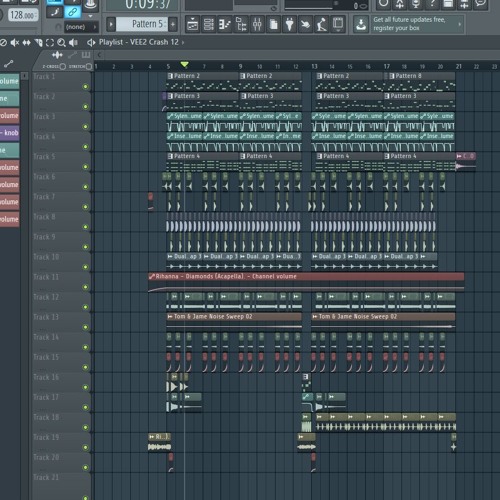This screenshot has width=500, height=500.
Task: Click the microphone recording icon
Action: (416, 4)
